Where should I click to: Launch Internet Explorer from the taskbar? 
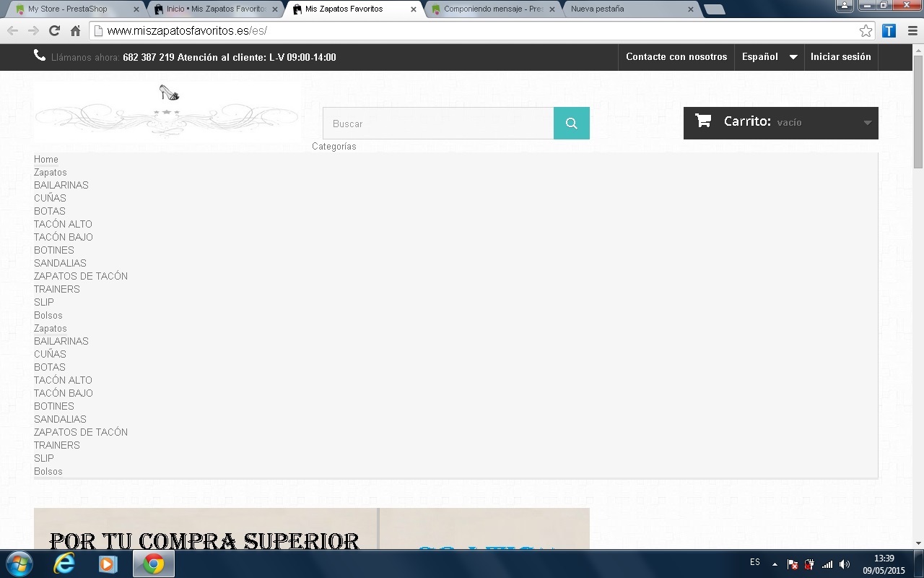click(x=64, y=564)
